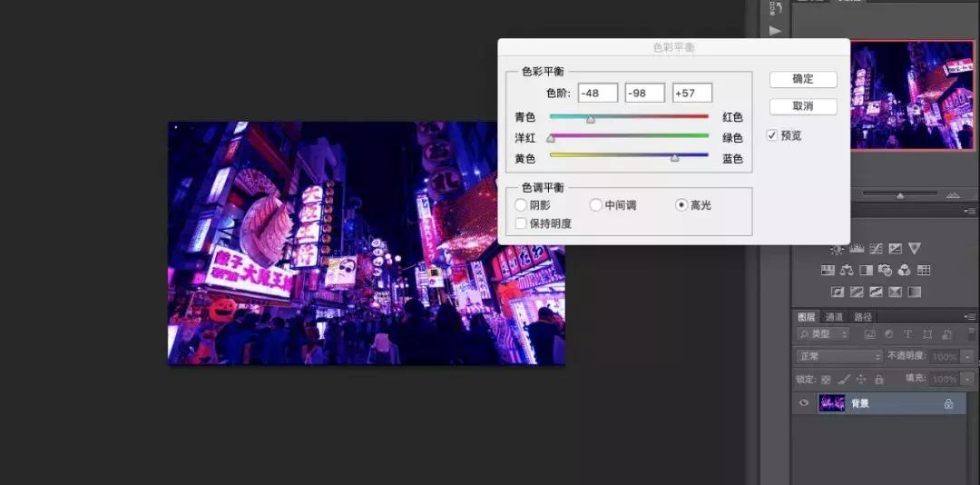Switch to the 通道 tab
980x485 pixels.
coord(834,317)
